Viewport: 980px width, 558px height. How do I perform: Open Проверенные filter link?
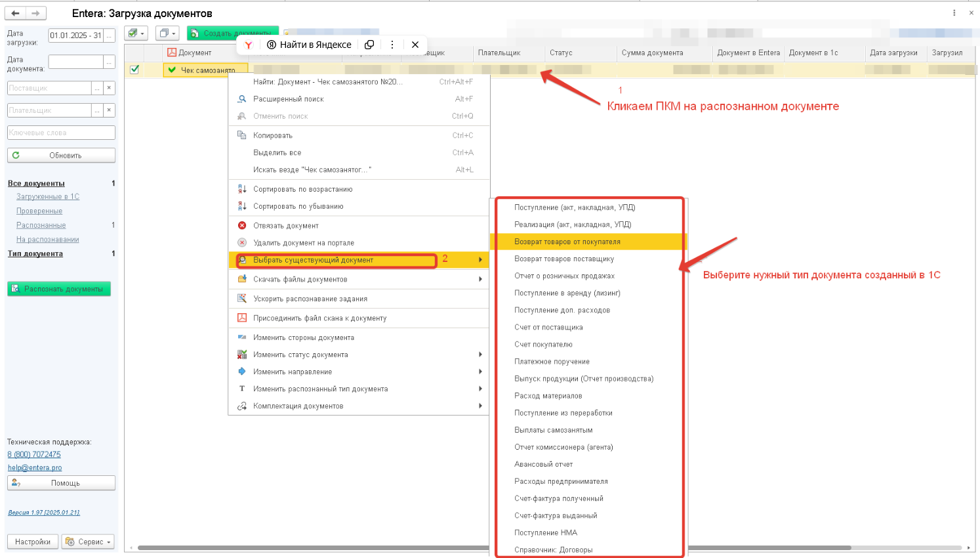pyautogui.click(x=39, y=211)
